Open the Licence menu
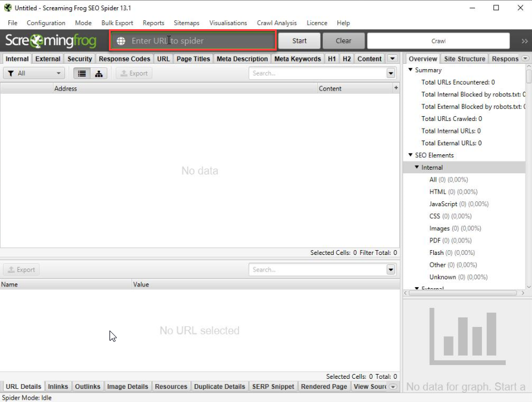532x402 pixels. [317, 23]
